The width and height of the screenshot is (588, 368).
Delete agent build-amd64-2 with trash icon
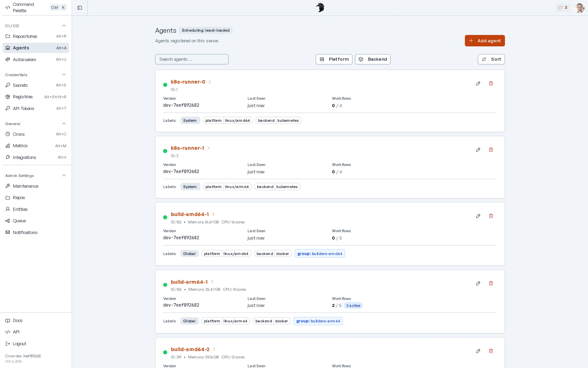click(x=491, y=351)
